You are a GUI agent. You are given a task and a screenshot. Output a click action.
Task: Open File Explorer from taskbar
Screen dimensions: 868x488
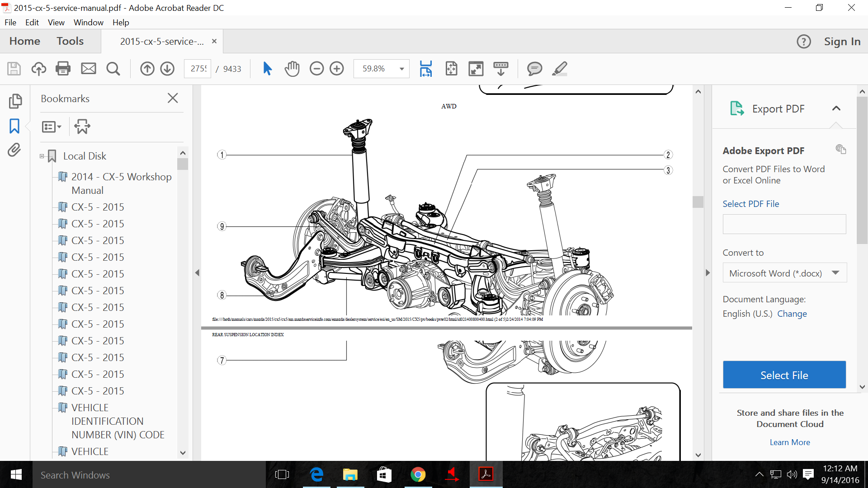click(x=350, y=475)
